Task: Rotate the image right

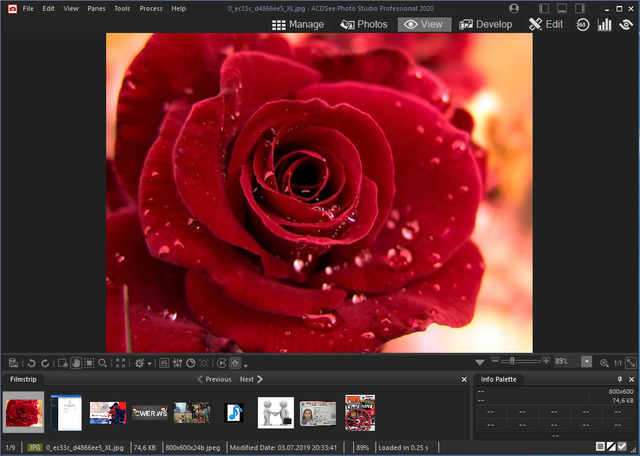Action: 45,362
